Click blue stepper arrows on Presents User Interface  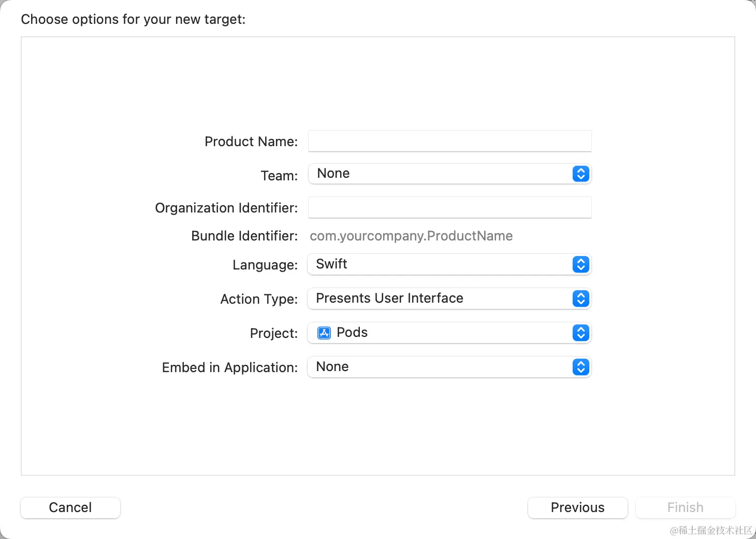click(581, 299)
